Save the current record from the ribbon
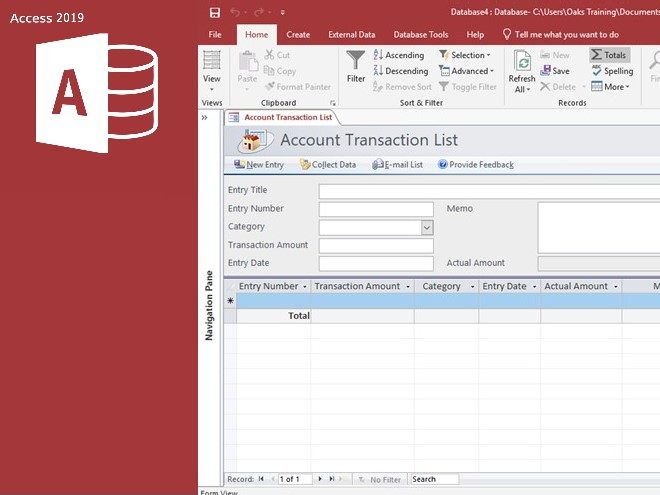Screen dimensions: 660x495 (555, 71)
